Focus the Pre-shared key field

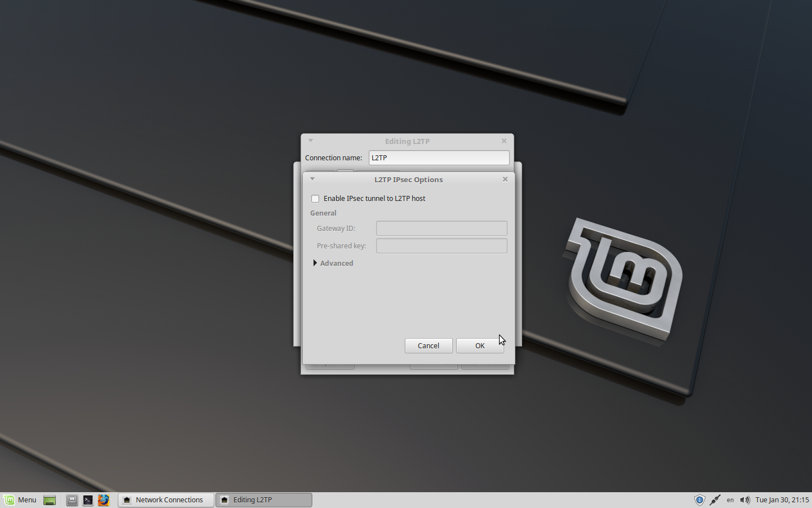tap(442, 246)
